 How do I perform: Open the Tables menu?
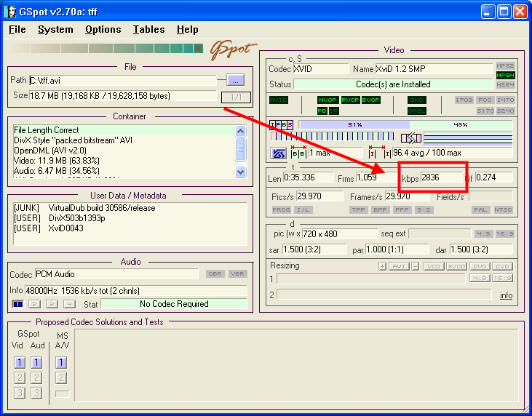tap(148, 30)
